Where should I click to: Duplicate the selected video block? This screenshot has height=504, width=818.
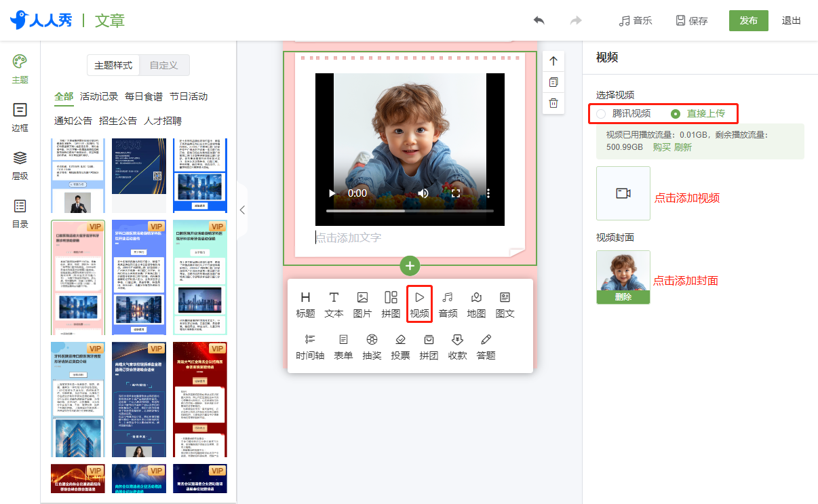[x=553, y=82]
